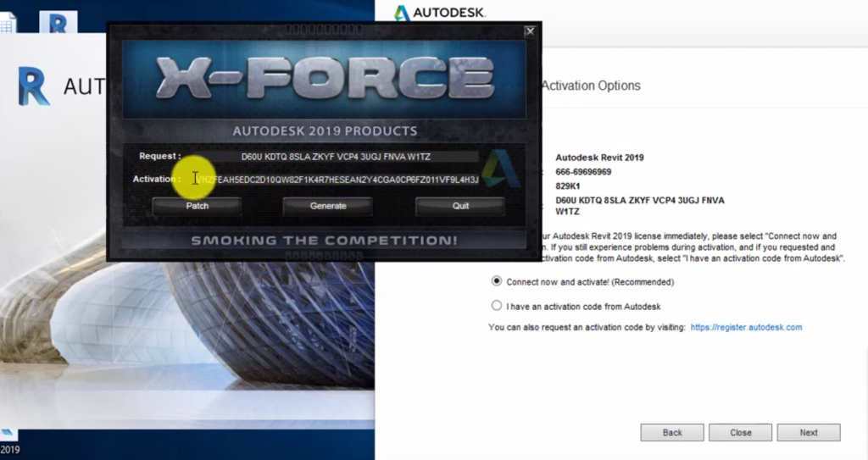
Task: Select 'I have an activation code from Autodesk'
Action: 497,306
